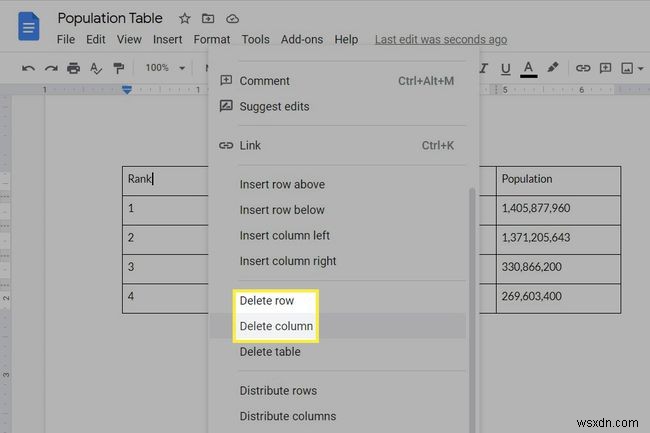The height and width of the screenshot is (433, 650).
Task: Click the context menu scrollbar
Action: coord(472,310)
